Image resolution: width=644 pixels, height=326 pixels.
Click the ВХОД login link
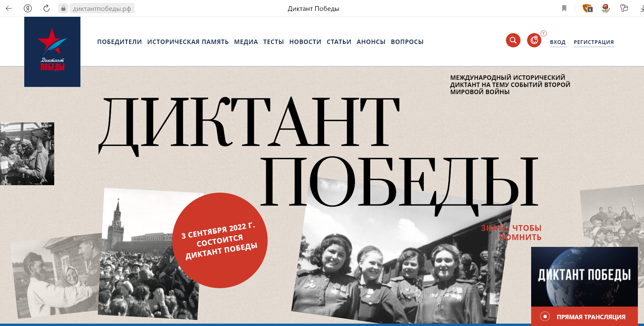(558, 42)
